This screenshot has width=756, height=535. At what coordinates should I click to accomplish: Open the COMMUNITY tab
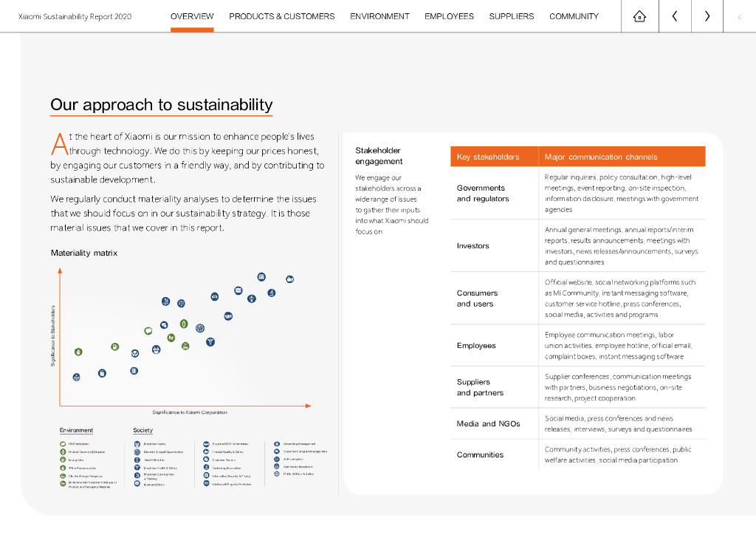[x=574, y=16]
